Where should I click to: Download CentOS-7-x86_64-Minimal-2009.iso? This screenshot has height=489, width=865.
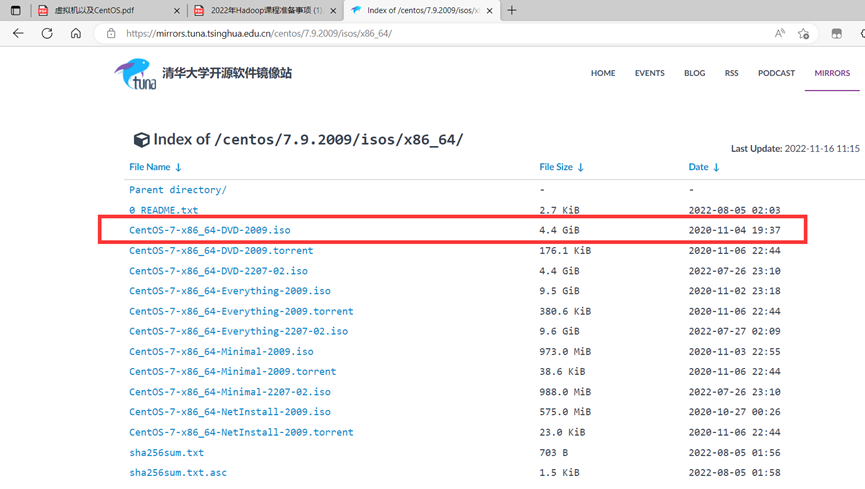221,352
